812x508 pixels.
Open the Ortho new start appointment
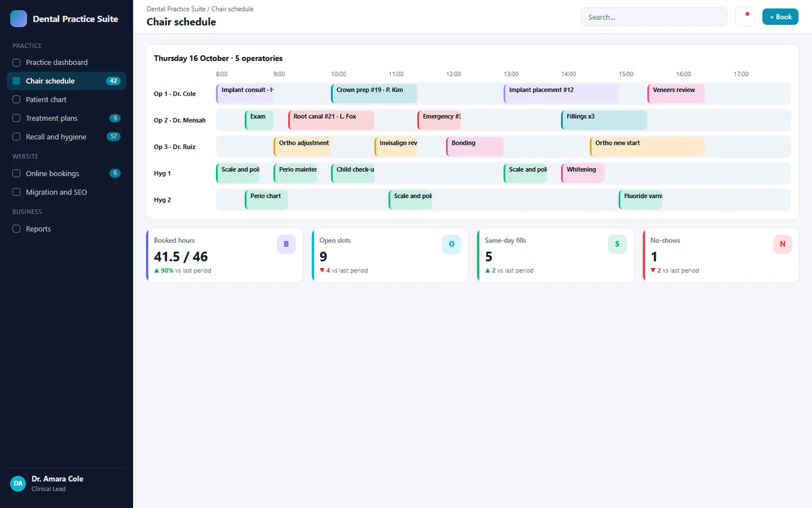pos(647,146)
